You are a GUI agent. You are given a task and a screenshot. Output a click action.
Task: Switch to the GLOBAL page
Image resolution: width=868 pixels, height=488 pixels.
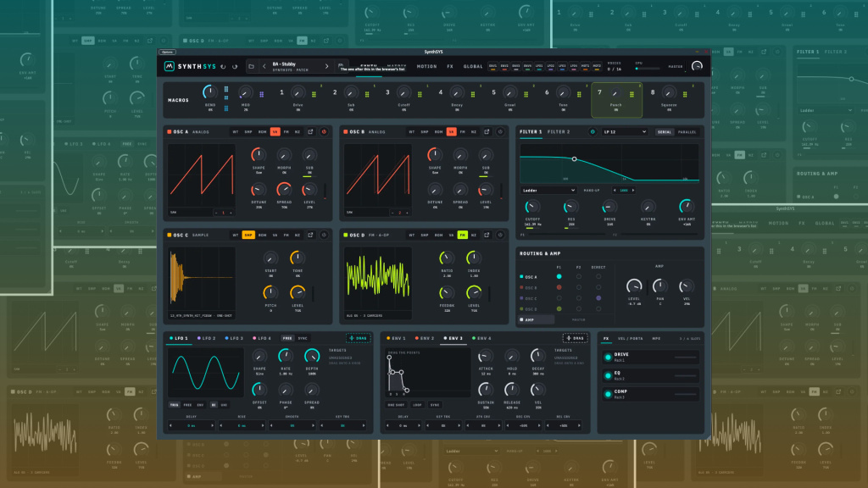tap(473, 66)
